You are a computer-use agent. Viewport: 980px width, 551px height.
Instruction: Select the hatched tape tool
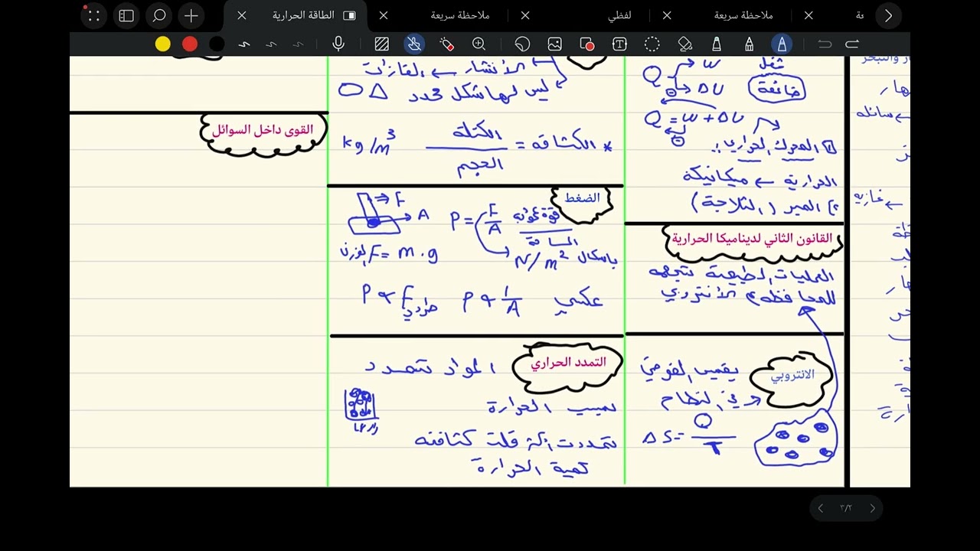point(381,44)
